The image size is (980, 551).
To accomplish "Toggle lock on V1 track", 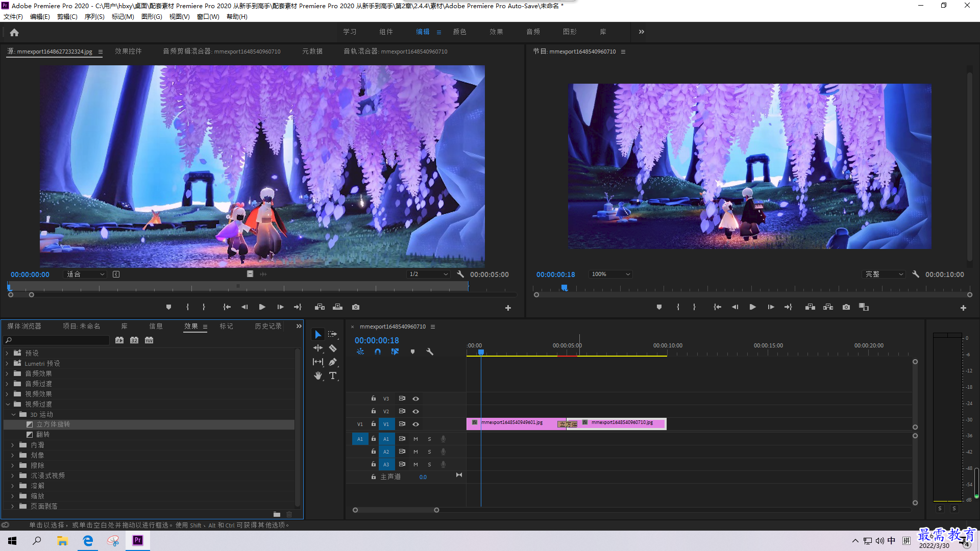I will click(x=373, y=424).
